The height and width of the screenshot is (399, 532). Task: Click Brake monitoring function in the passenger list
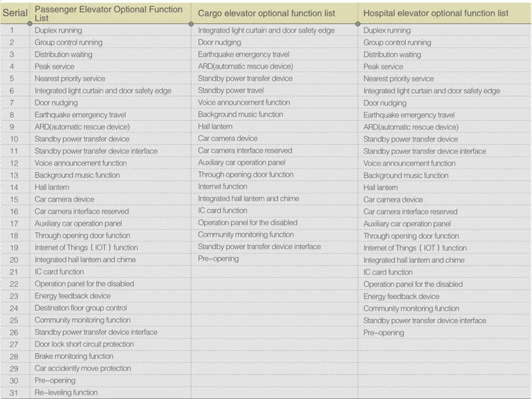pos(74,356)
